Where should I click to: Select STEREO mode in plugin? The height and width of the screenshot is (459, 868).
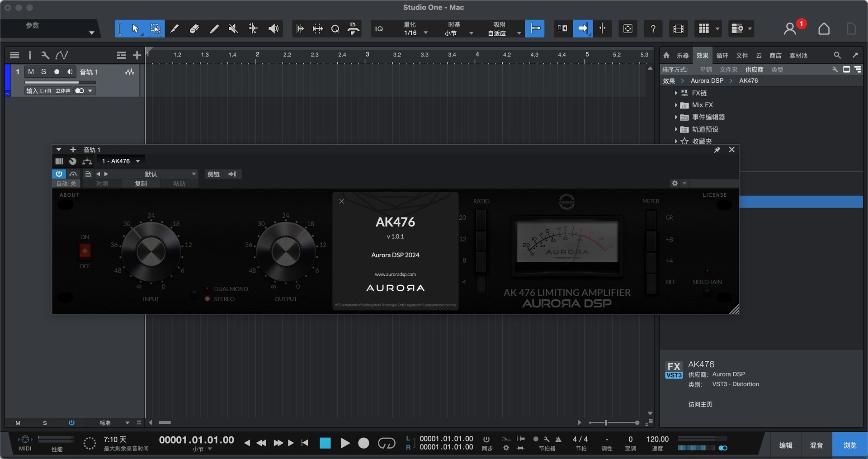pos(208,299)
